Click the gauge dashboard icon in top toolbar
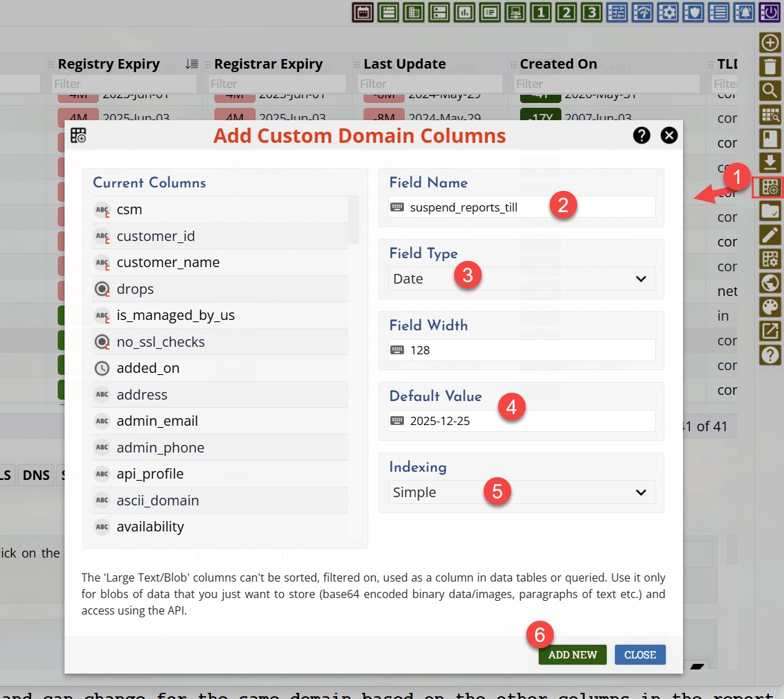This screenshot has width=784, height=699. pos(642,12)
